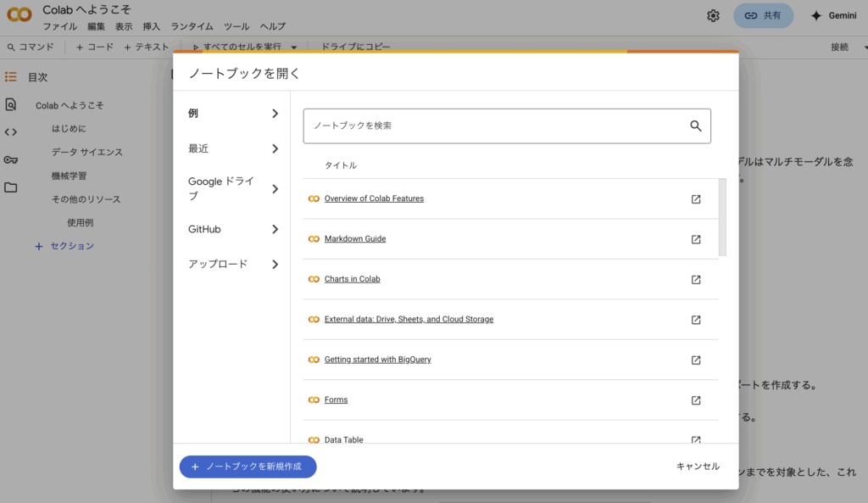Open the 挿入 menu

[x=151, y=26]
